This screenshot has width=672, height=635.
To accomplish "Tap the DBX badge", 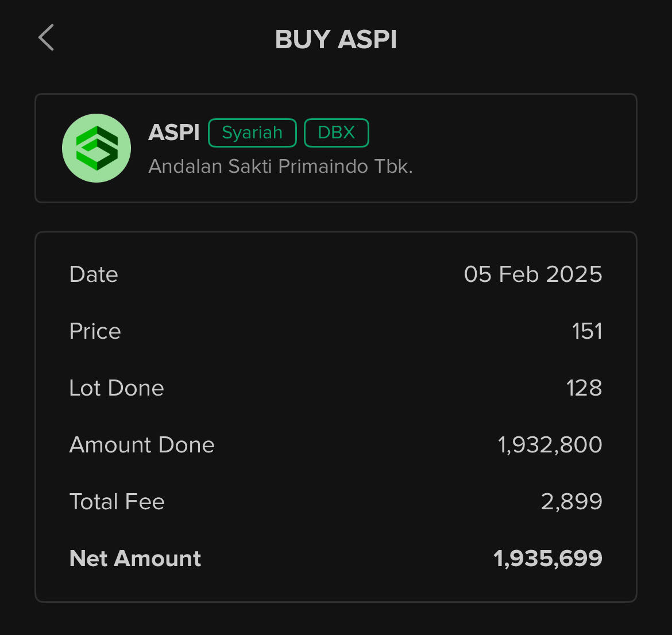I will (336, 133).
